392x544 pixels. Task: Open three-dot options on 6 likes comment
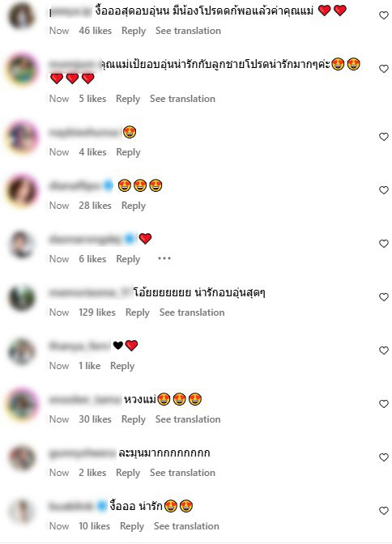coord(164,258)
